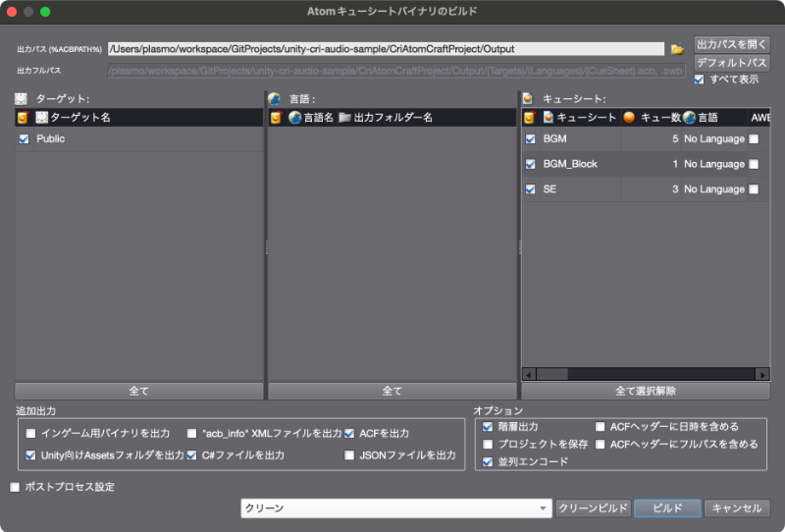Click the folder browse icon for output path

(x=677, y=48)
